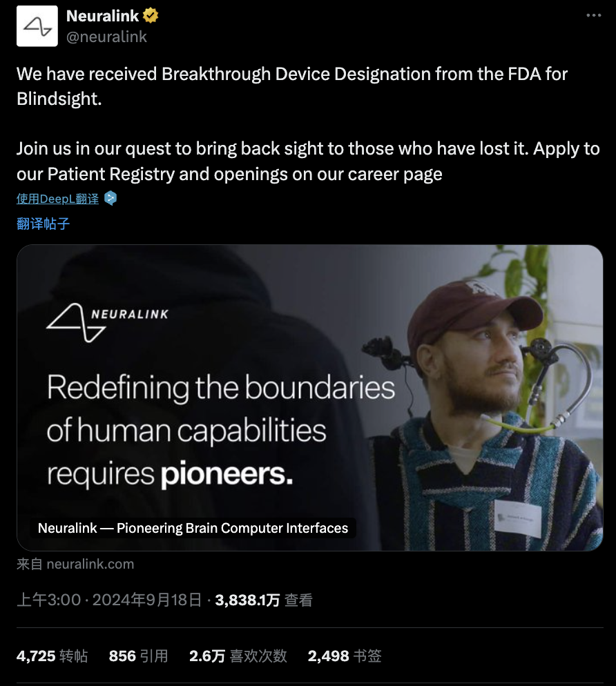Click the word Blindsight in the tweet text

click(x=58, y=100)
